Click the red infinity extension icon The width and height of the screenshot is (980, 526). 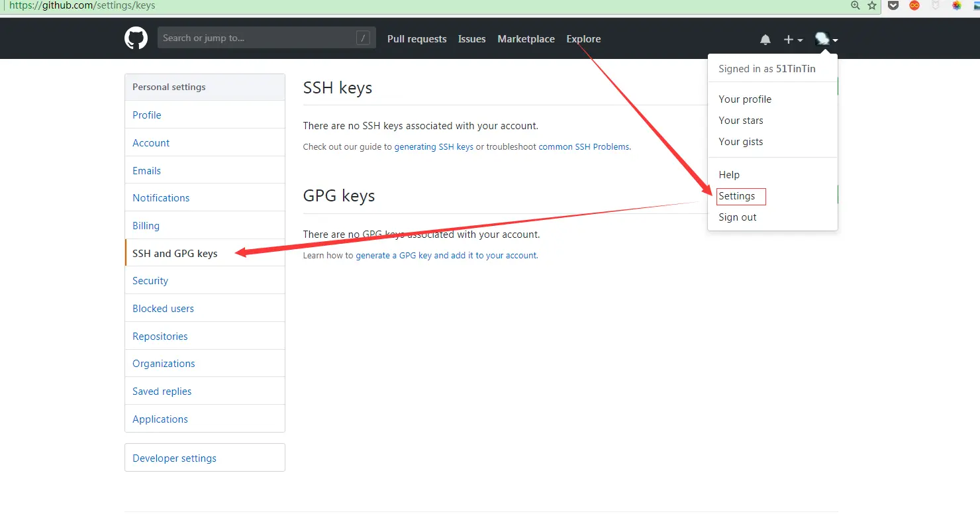(914, 5)
